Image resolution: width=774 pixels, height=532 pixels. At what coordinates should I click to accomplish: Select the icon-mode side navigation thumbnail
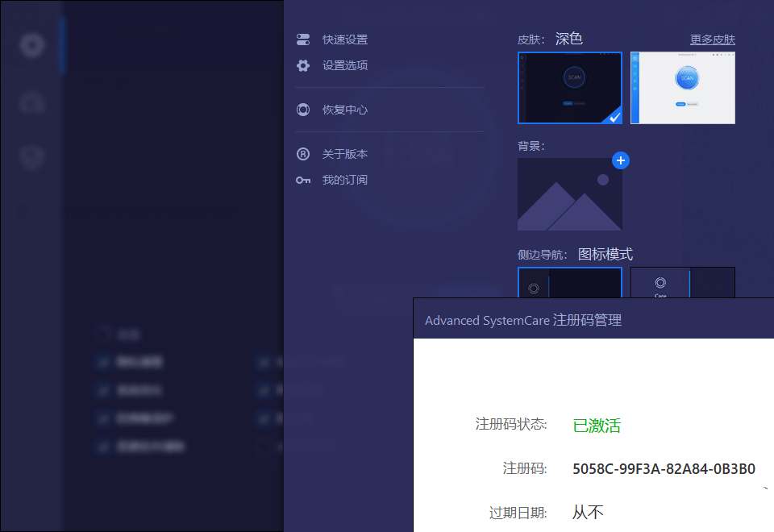(x=569, y=283)
